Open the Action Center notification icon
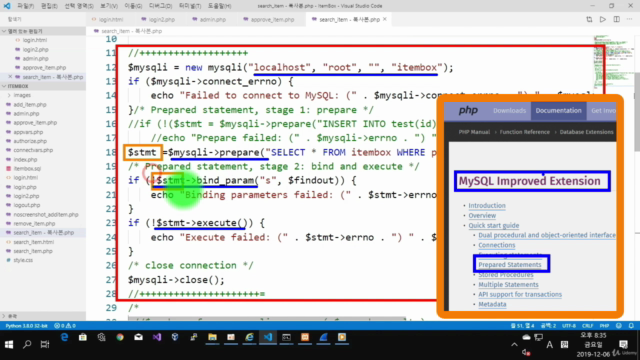 (623, 344)
